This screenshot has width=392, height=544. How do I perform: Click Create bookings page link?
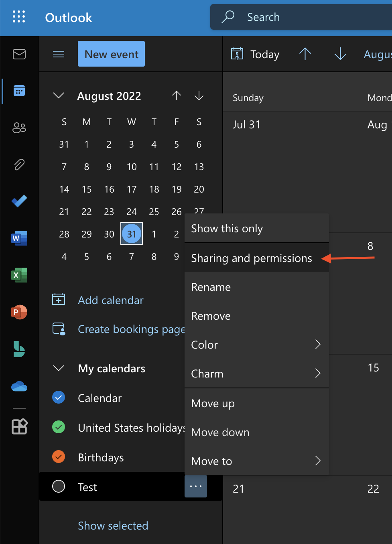pyautogui.click(x=131, y=329)
